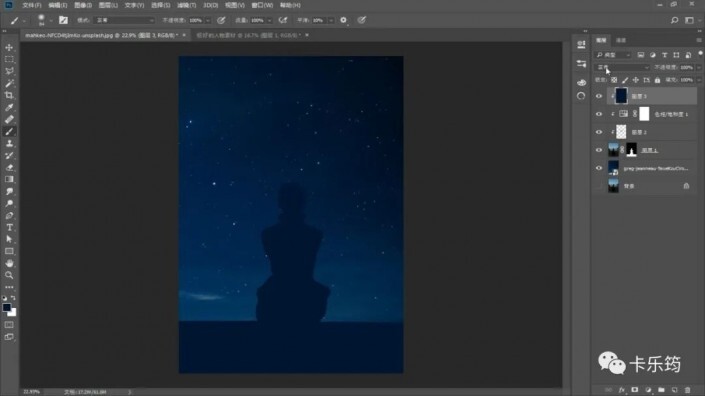The height and width of the screenshot is (396, 705).
Task: Open brush flow dropdown in options bar
Action: pos(269,20)
